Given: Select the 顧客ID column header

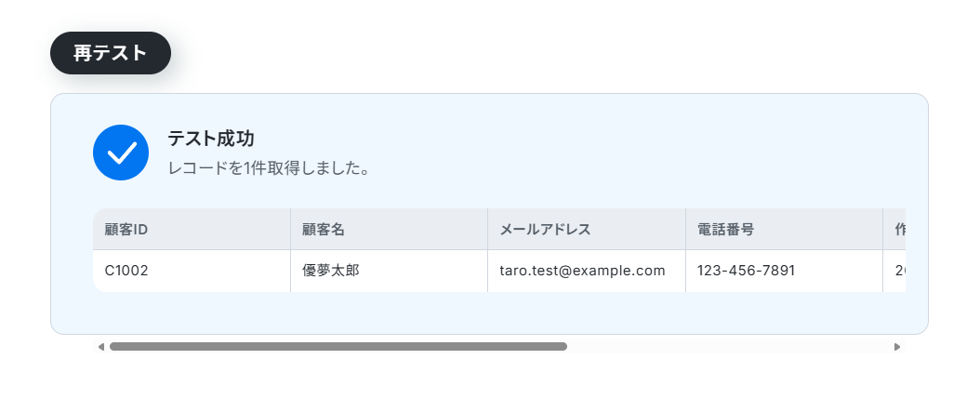Looking at the screenshot, I should coord(192,230).
